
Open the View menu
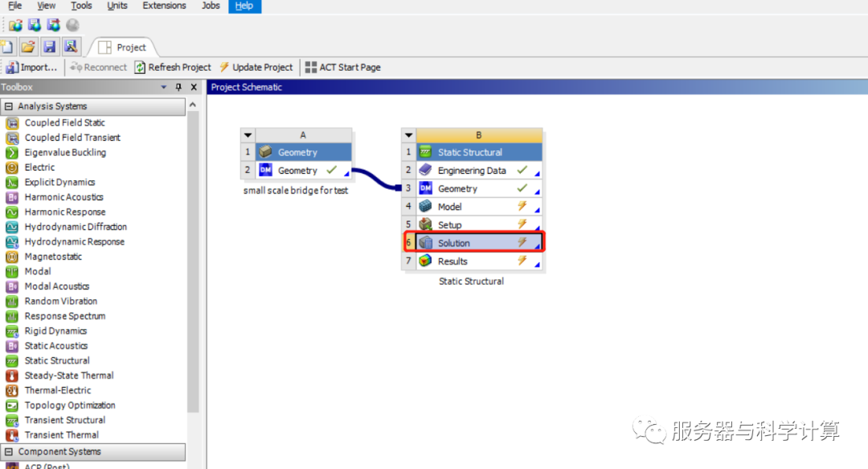point(46,6)
